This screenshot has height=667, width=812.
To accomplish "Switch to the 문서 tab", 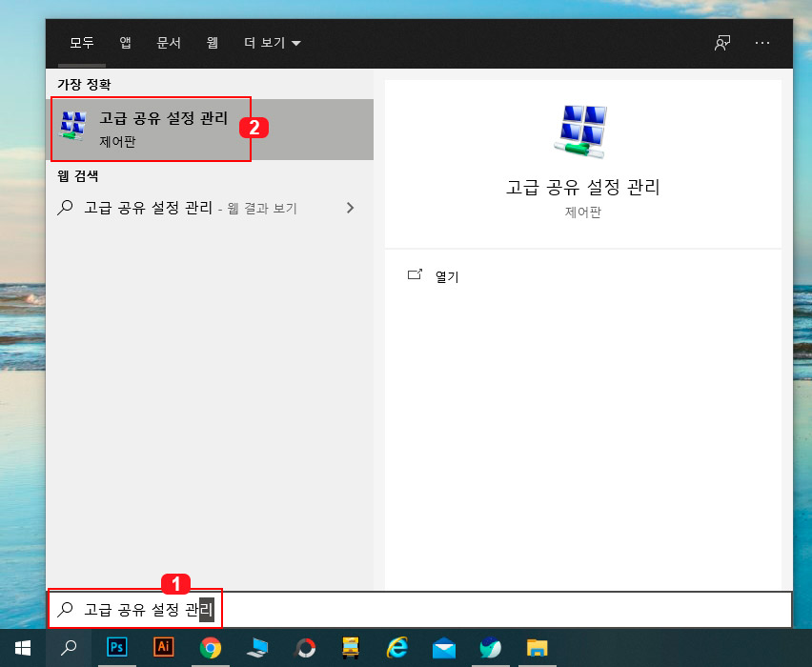I will 169,43.
